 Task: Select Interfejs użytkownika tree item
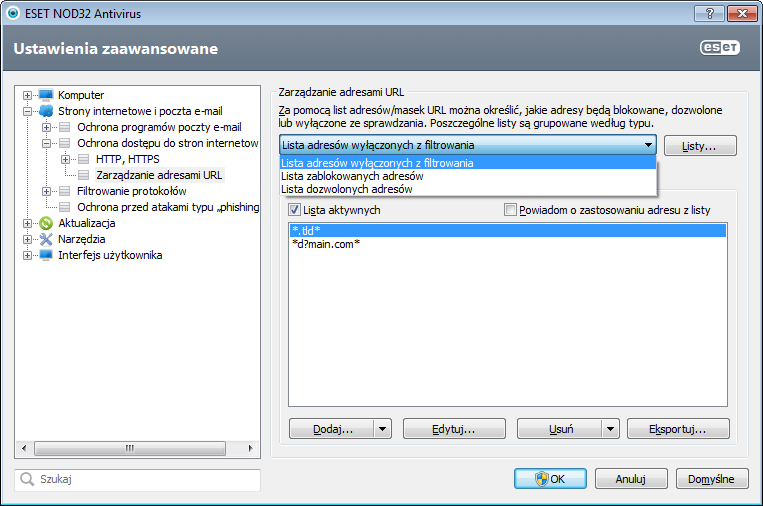[x=110, y=255]
